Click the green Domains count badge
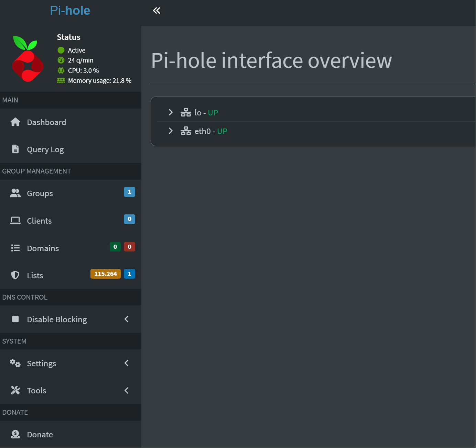This screenshot has height=448, width=476. pyautogui.click(x=115, y=247)
